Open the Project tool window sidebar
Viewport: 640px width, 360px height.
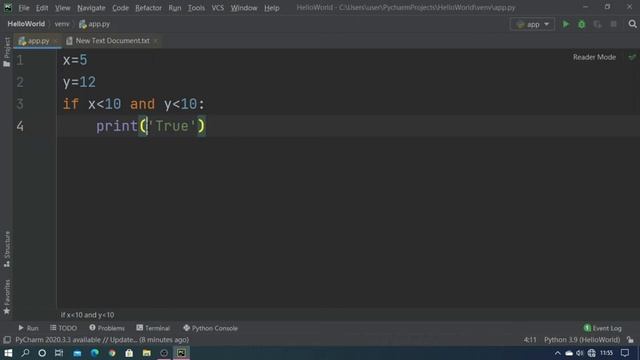7,52
